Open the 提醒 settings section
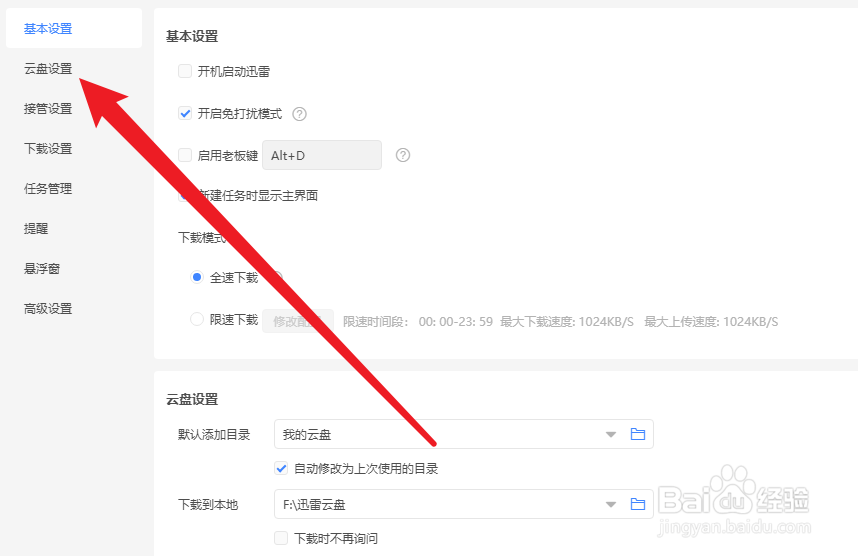The width and height of the screenshot is (858, 556). pyautogui.click(x=36, y=228)
